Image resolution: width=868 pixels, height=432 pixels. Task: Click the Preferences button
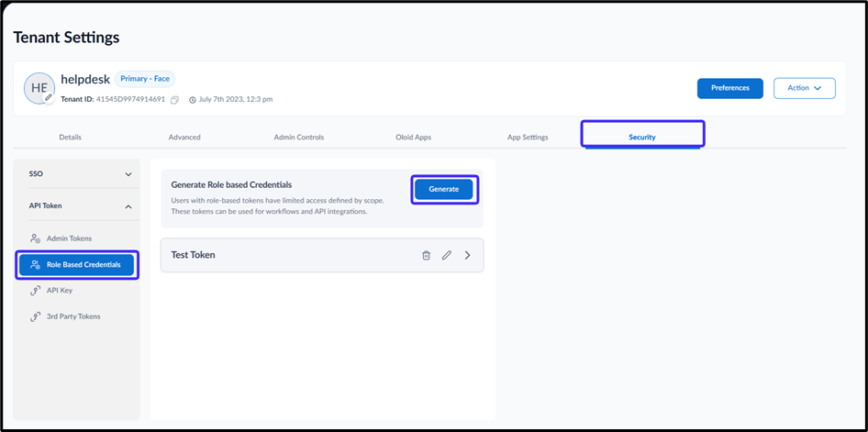(730, 88)
